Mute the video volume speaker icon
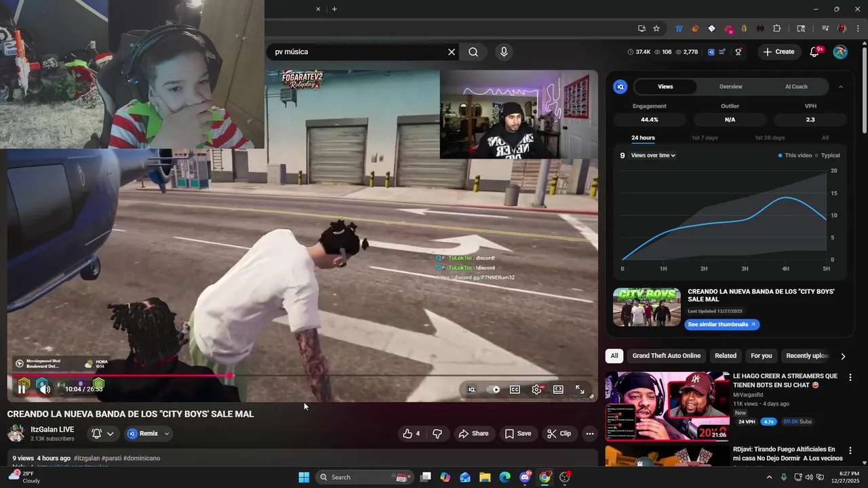 (44, 389)
